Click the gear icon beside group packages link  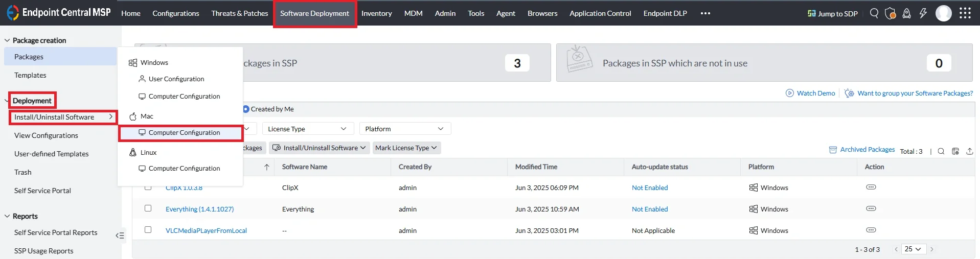click(849, 93)
